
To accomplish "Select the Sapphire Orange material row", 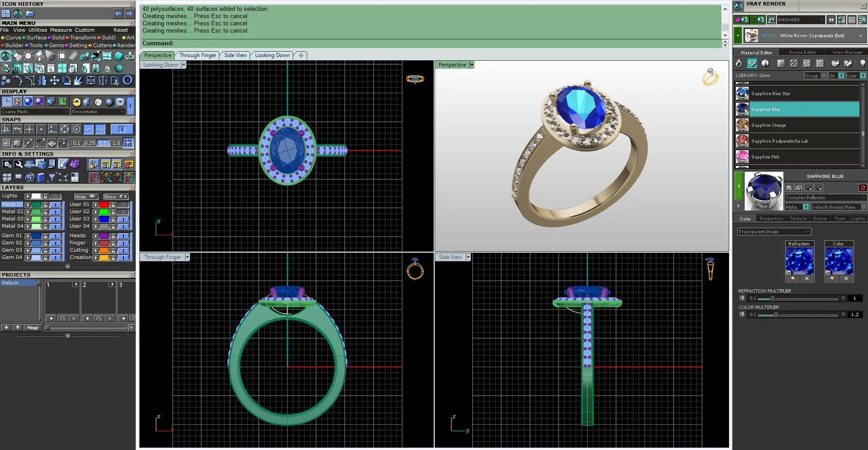I will click(797, 125).
